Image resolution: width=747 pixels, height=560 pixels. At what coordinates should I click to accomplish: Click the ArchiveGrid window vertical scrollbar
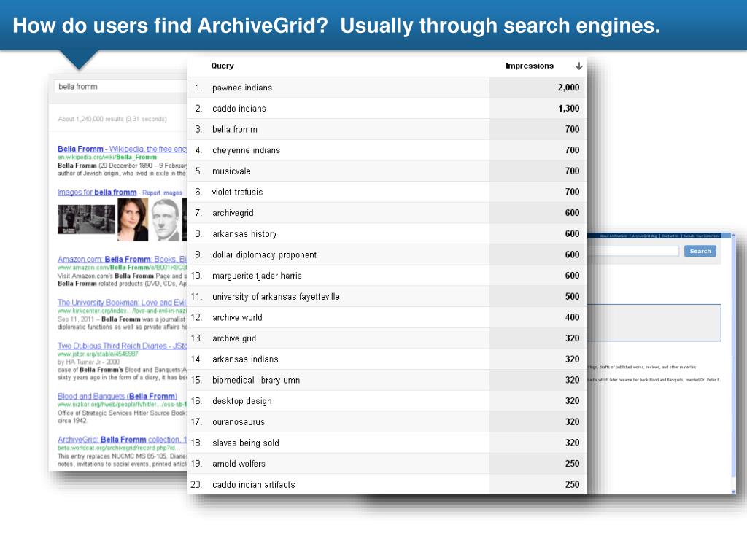click(734, 364)
